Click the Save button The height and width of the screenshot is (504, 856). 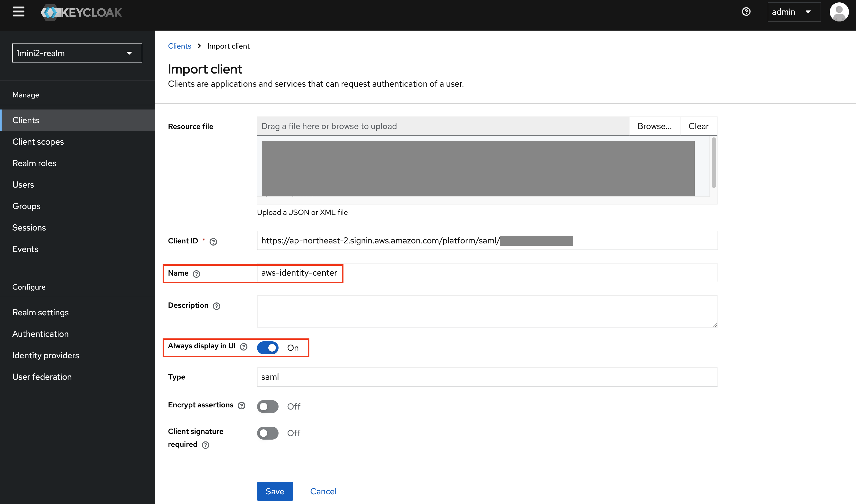[275, 491]
